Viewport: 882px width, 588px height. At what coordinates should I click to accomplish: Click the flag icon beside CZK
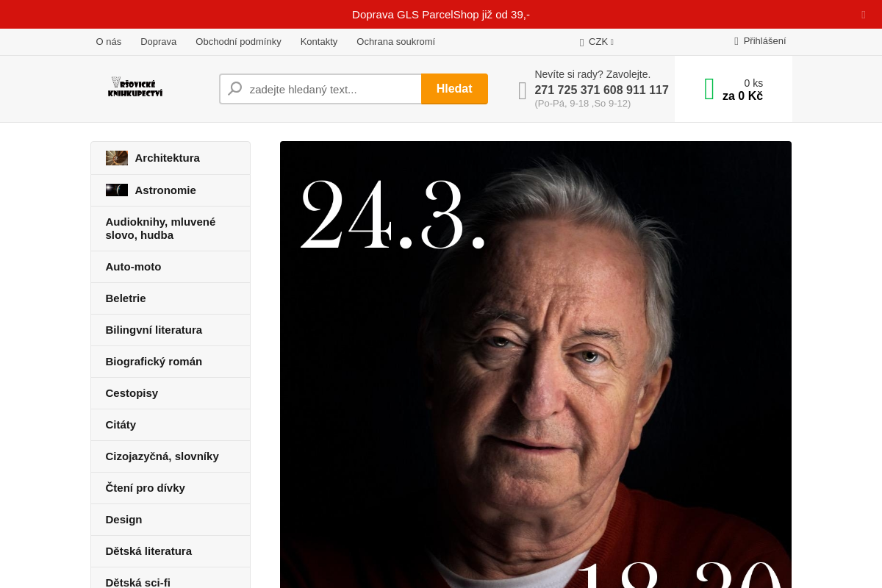pos(582,42)
